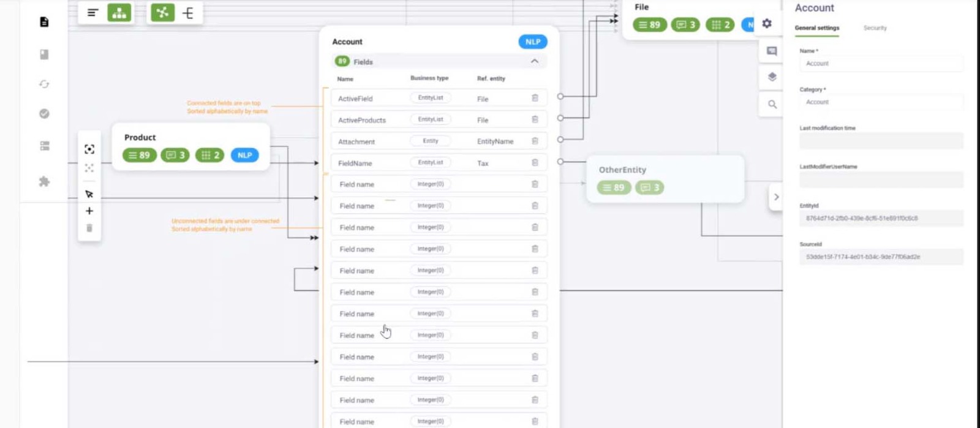The height and width of the screenshot is (428, 980).
Task: Click the grid 2 badge on File card
Action: coord(720,24)
